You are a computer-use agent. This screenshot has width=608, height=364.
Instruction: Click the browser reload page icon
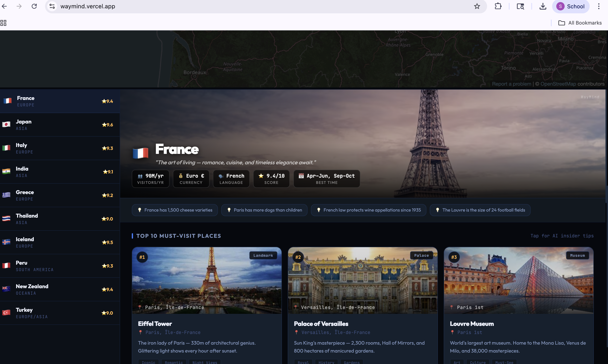[x=34, y=6]
